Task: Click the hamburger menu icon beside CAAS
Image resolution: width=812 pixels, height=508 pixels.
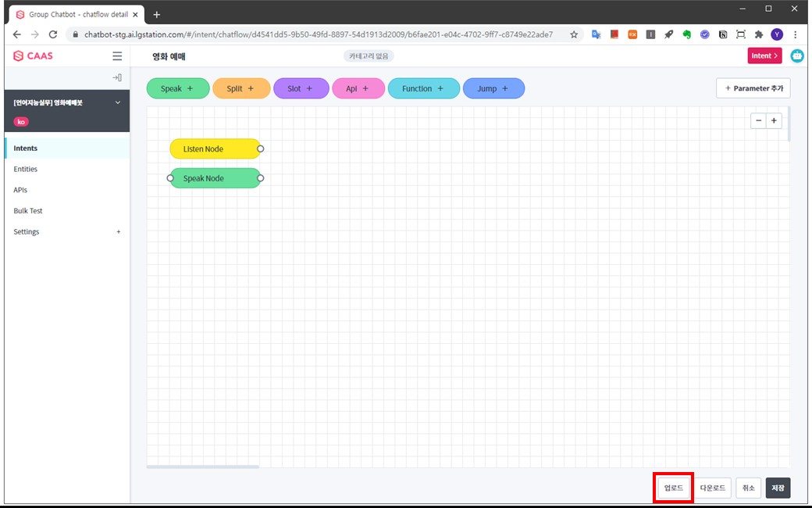Action: click(x=117, y=55)
